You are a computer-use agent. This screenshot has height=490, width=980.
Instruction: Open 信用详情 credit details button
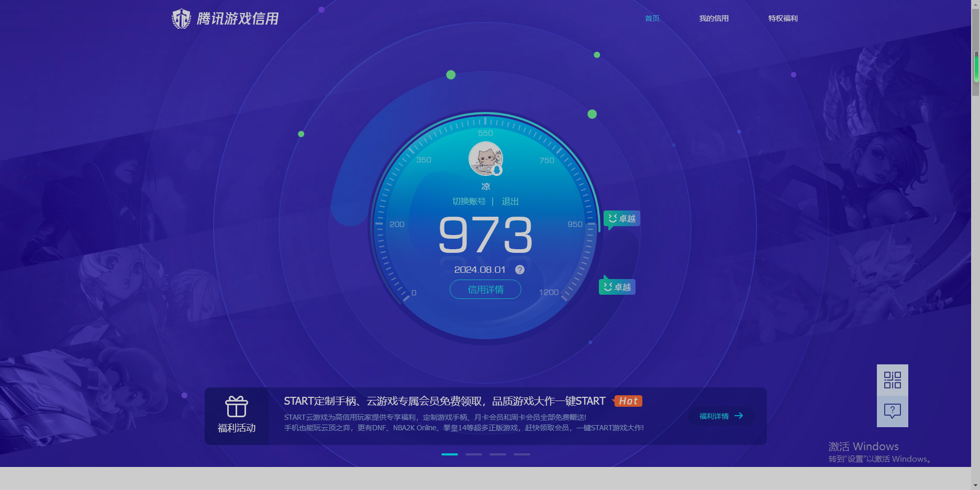pos(486,289)
